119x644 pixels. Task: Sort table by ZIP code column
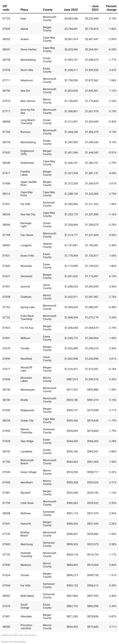(x=6, y=8)
